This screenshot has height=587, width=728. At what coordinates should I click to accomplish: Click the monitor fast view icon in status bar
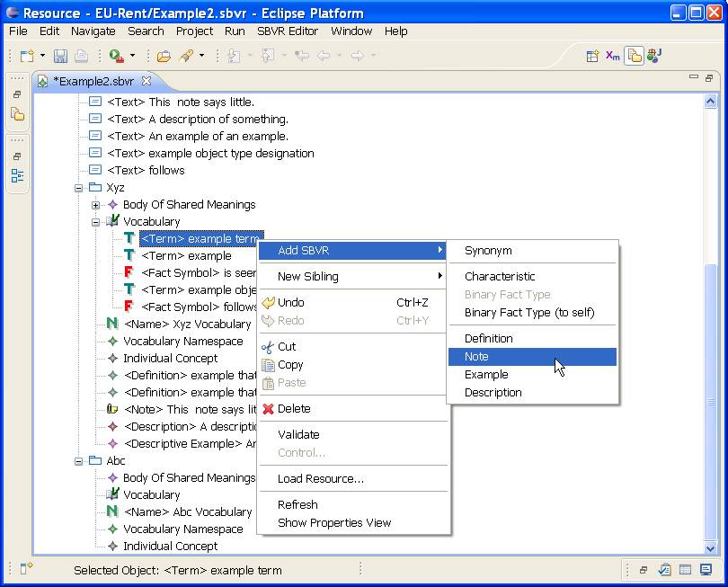pyautogui.click(x=706, y=569)
